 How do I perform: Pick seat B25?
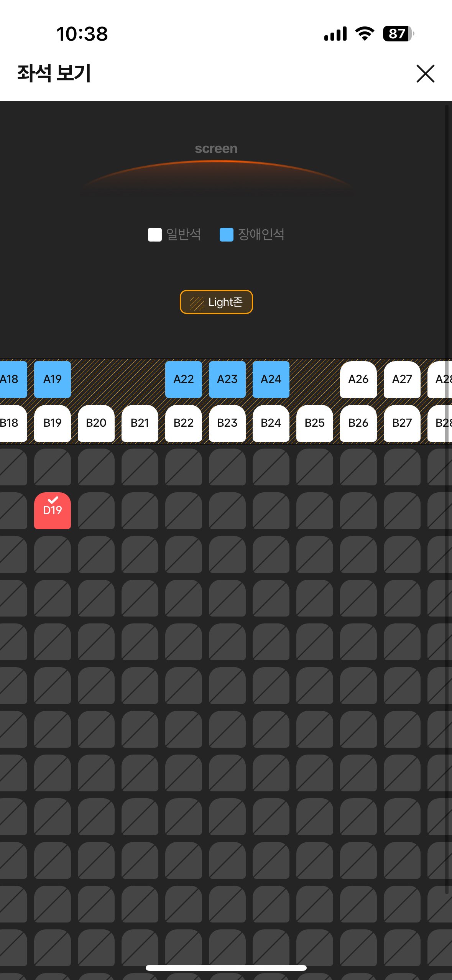[315, 423]
